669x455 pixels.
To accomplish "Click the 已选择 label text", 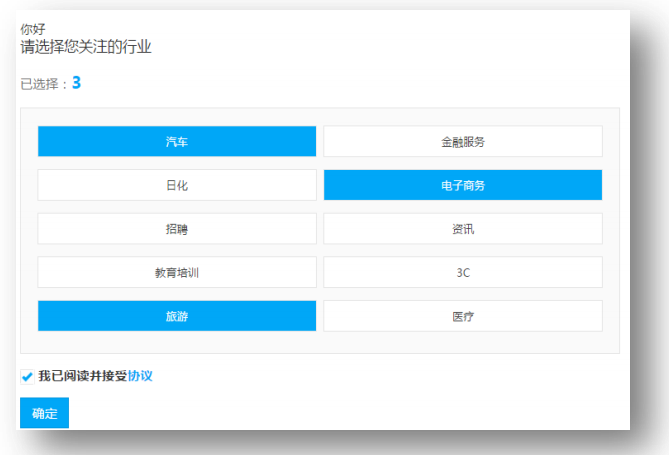I will point(40,85).
